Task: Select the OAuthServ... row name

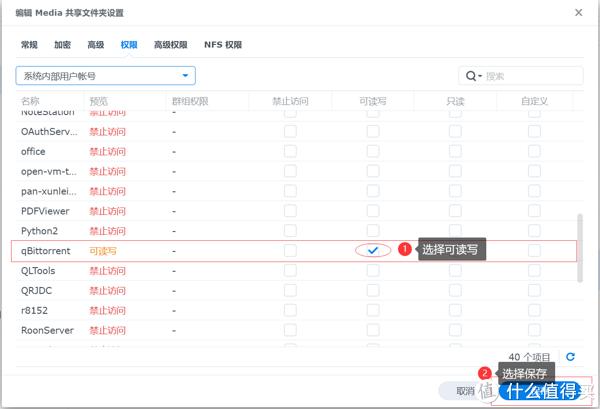Action: point(49,131)
